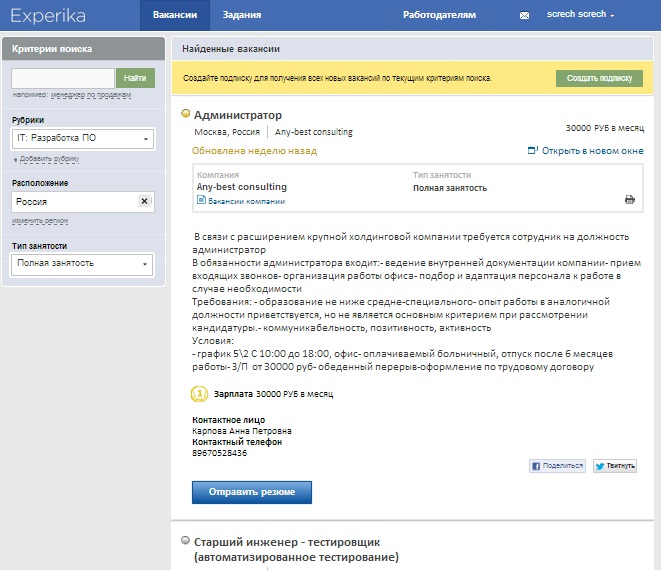
Task: Click Any-best consulting link next to Москва
Action: [x=314, y=132]
